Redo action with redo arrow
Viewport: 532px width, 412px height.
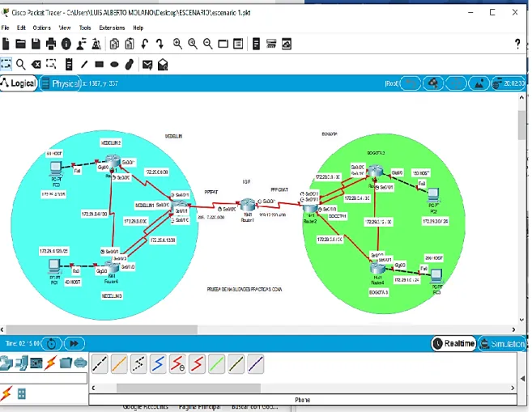tap(160, 44)
